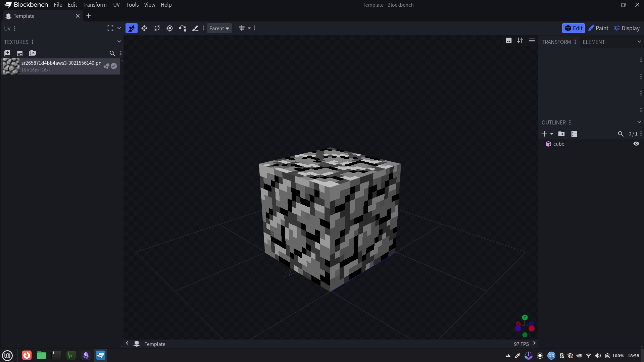Viewport: 644px width, 362px height.
Task: Collapse the Textures panel
Action: pos(119,42)
